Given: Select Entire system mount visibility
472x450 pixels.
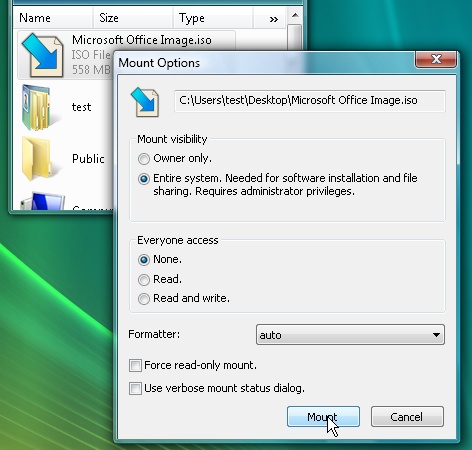Looking at the screenshot, I should pos(144,179).
